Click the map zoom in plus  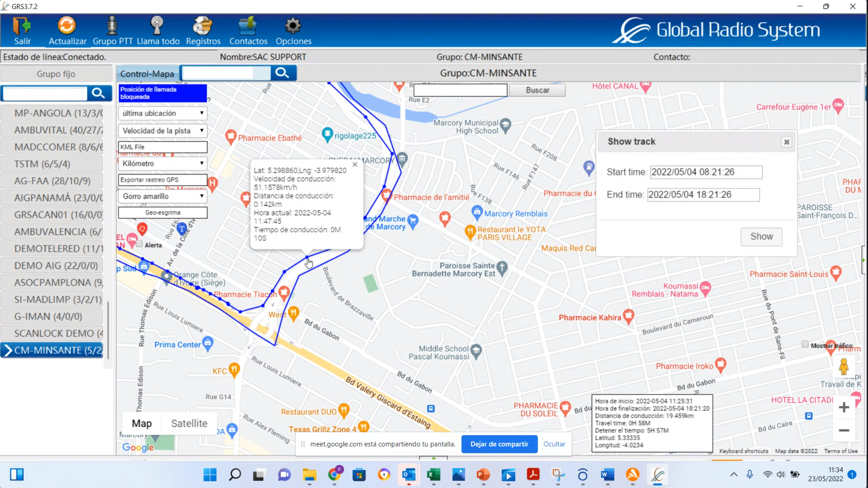[844, 407]
